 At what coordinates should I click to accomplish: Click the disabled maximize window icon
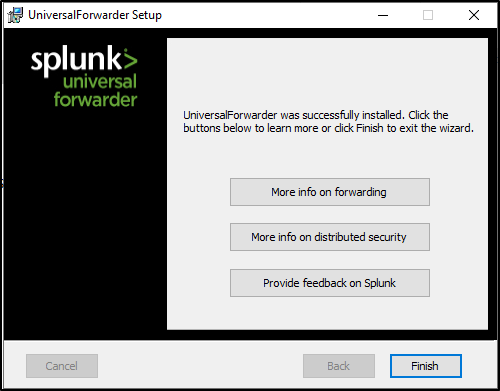pos(428,15)
